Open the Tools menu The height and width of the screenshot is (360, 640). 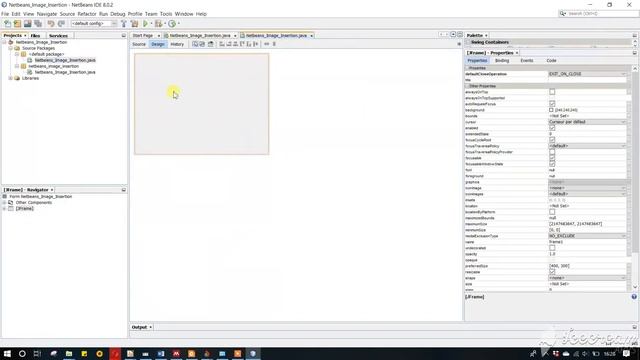click(x=166, y=14)
